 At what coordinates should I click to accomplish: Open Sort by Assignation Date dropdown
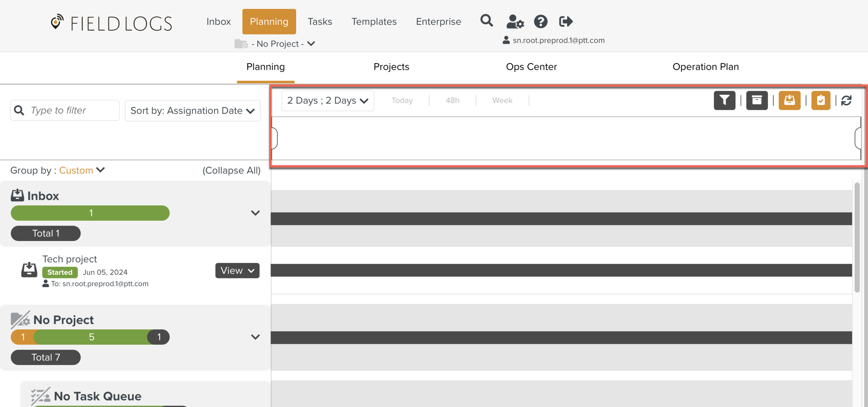[x=192, y=111]
